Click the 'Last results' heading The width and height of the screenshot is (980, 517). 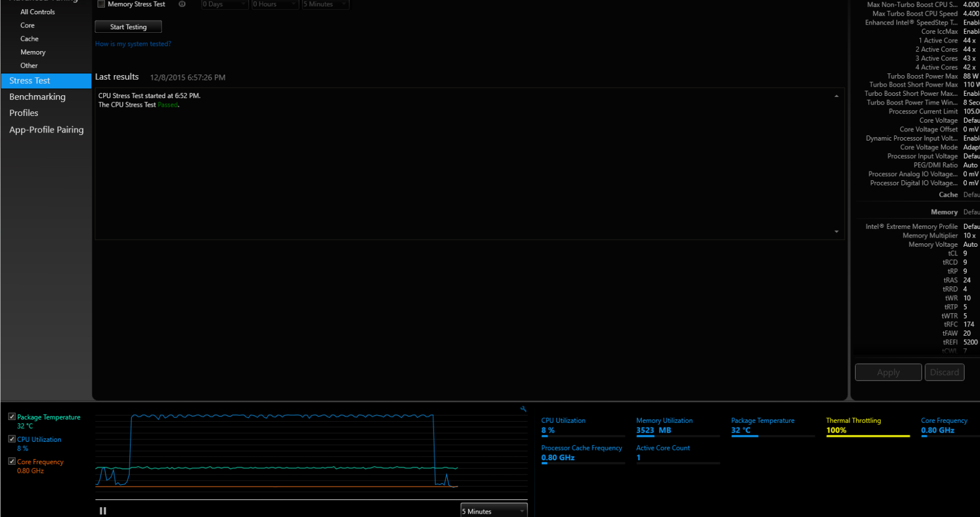[x=117, y=77]
